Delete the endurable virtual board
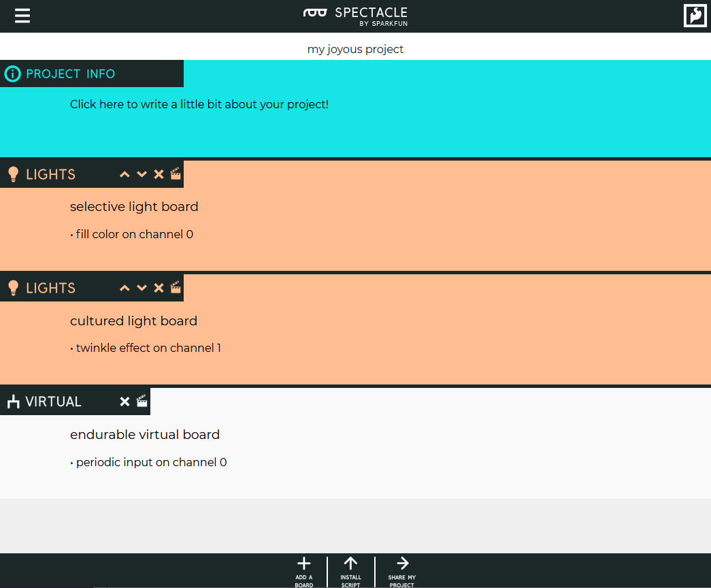 click(x=125, y=402)
